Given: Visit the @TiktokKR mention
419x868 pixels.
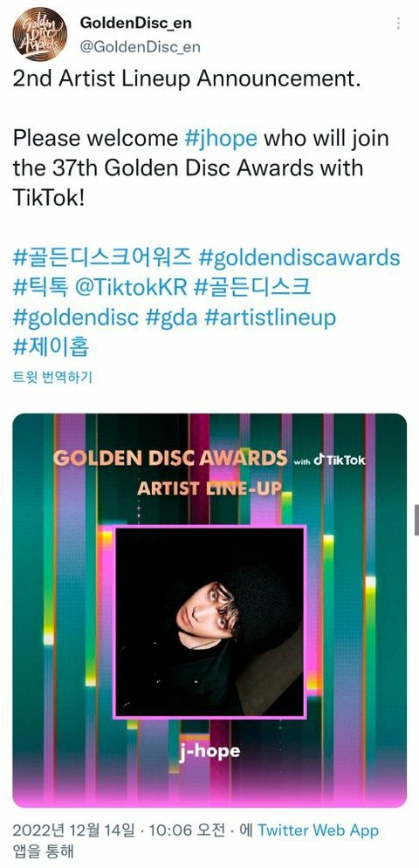Looking at the screenshot, I should click(x=131, y=287).
